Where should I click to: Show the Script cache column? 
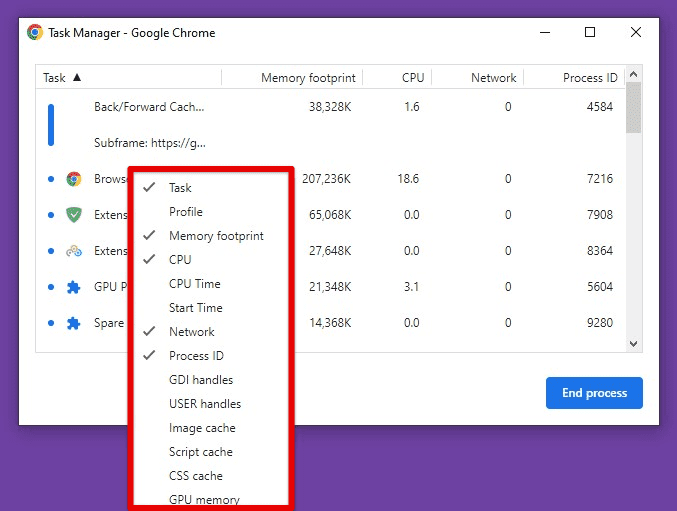point(211,452)
